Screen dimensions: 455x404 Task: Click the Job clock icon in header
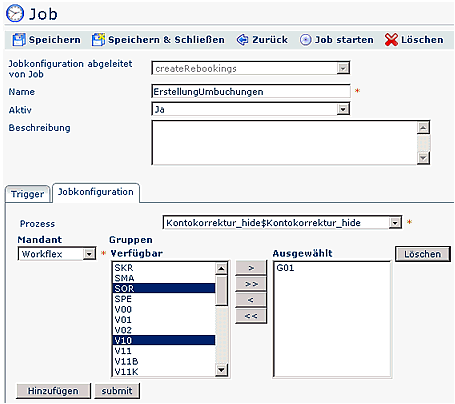pyautogui.click(x=15, y=14)
